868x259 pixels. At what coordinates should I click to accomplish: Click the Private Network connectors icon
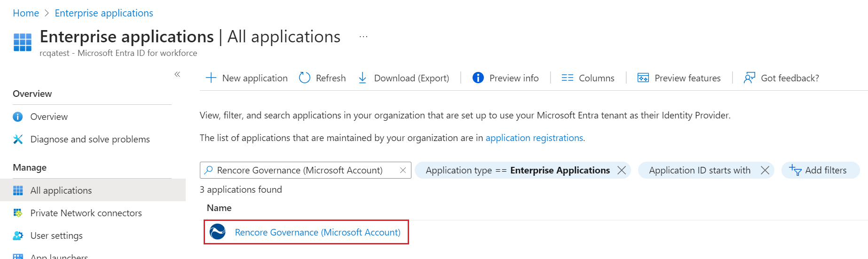coord(18,213)
